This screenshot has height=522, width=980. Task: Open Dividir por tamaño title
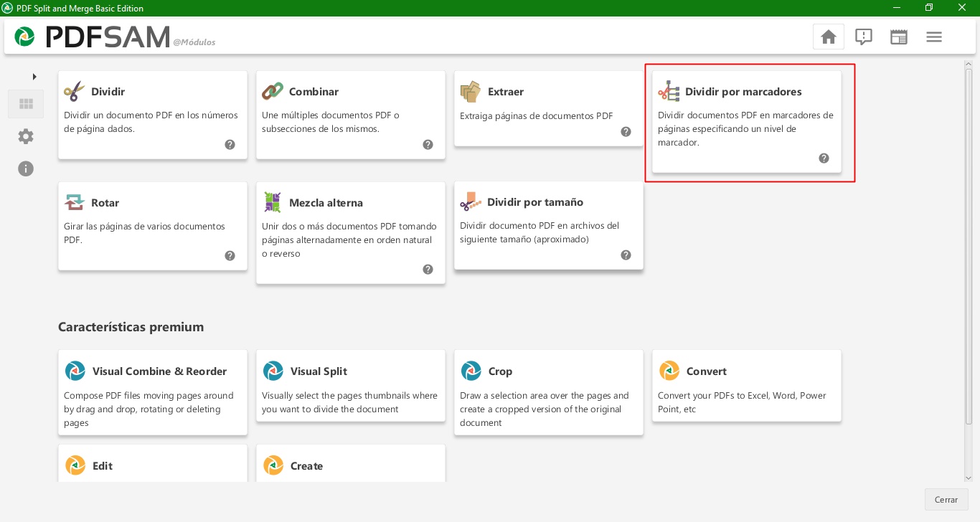click(535, 202)
